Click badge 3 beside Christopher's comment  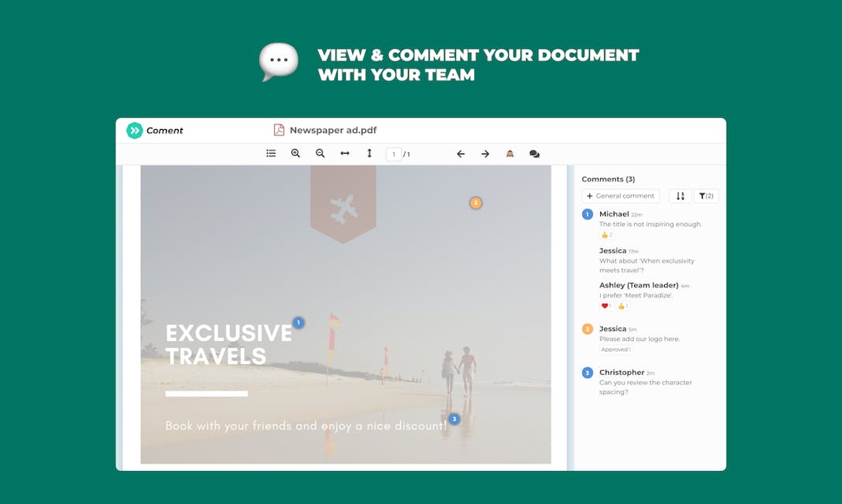tap(588, 372)
